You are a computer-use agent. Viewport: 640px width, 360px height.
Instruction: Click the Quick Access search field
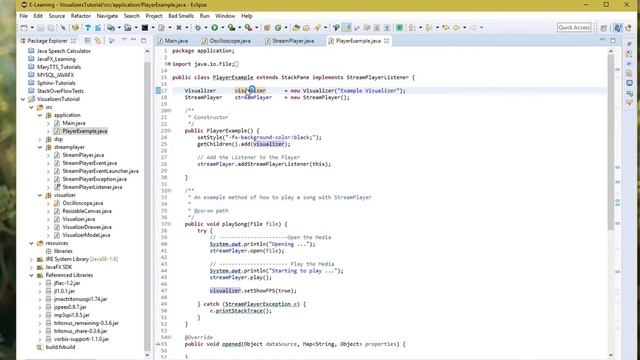pos(574,27)
